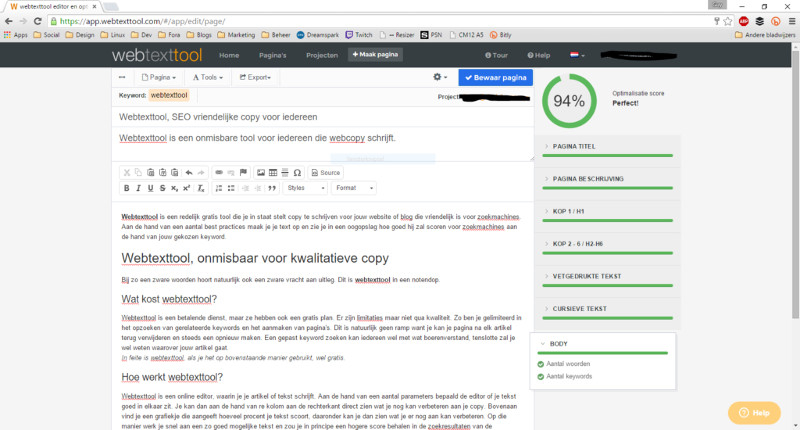Undo the last edit

tap(189, 172)
